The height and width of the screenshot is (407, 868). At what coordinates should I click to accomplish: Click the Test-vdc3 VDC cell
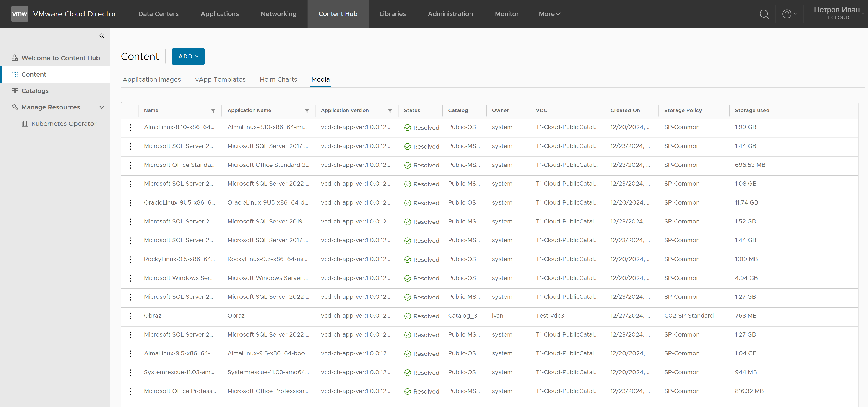[x=550, y=316]
